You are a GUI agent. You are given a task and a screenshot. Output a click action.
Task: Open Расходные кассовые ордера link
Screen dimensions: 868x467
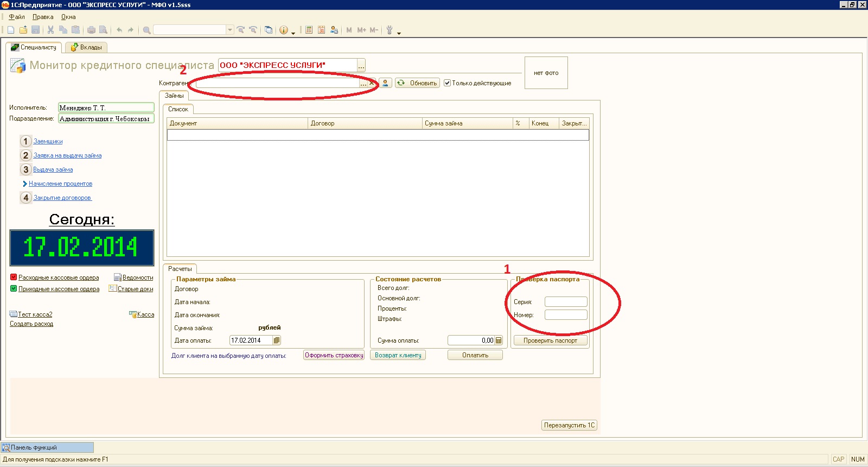tap(59, 277)
